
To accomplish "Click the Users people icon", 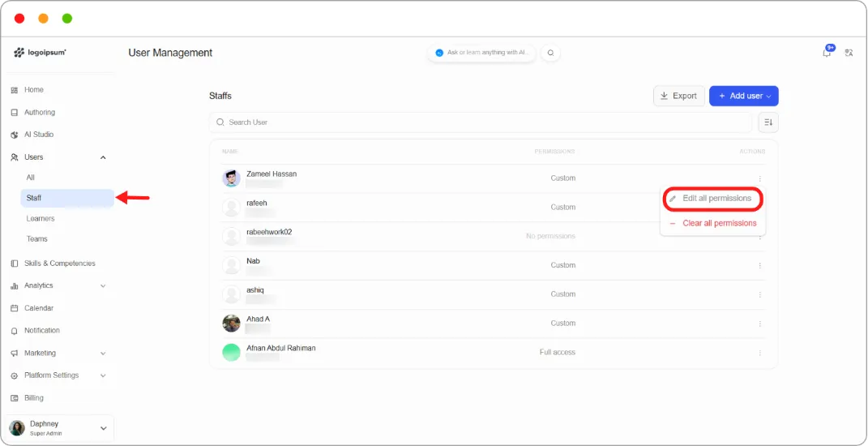I will coord(15,157).
